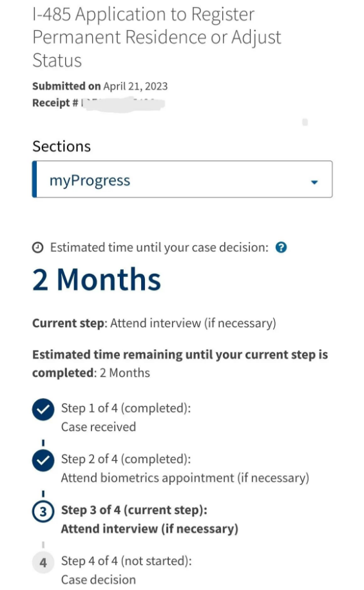The height and width of the screenshot is (590, 364).
Task: Click the blue question mark help icon
Action: 281,247
